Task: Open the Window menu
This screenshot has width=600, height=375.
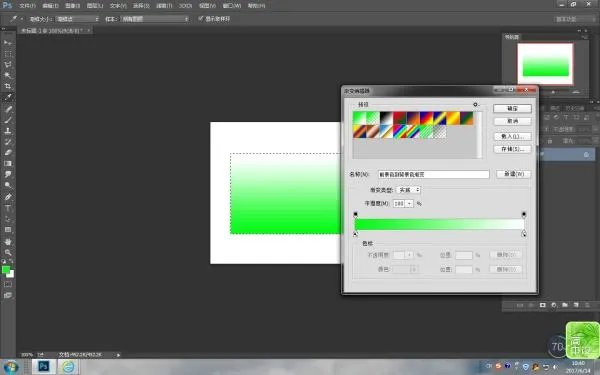Action: coord(232,6)
